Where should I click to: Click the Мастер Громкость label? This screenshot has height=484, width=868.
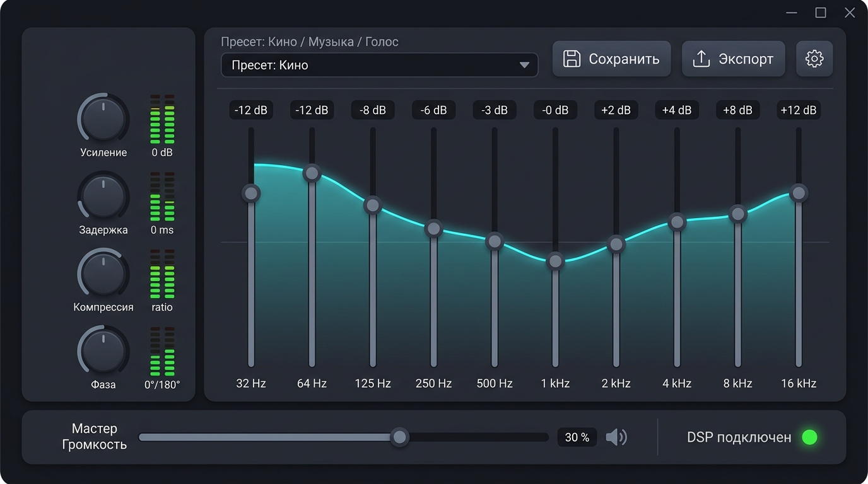tap(95, 437)
